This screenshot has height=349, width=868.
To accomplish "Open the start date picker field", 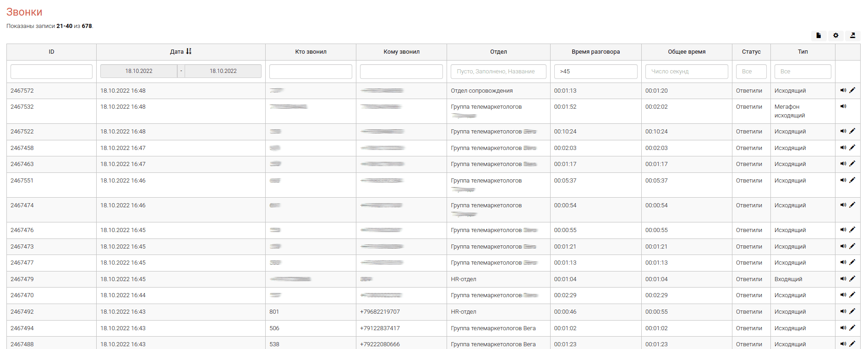I will tap(139, 71).
